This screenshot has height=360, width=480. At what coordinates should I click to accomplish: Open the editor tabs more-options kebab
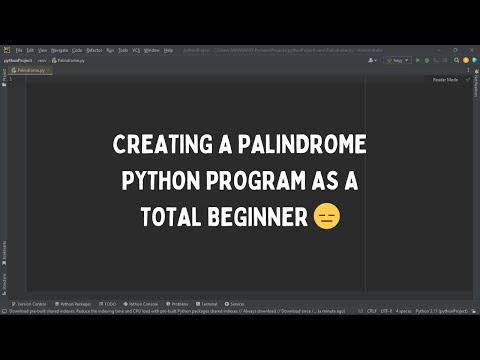point(468,70)
